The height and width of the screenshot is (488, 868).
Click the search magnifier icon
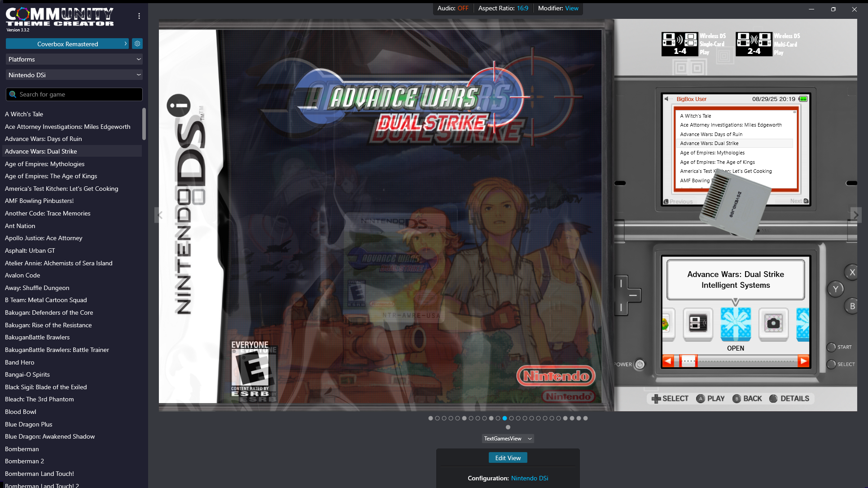pyautogui.click(x=13, y=94)
